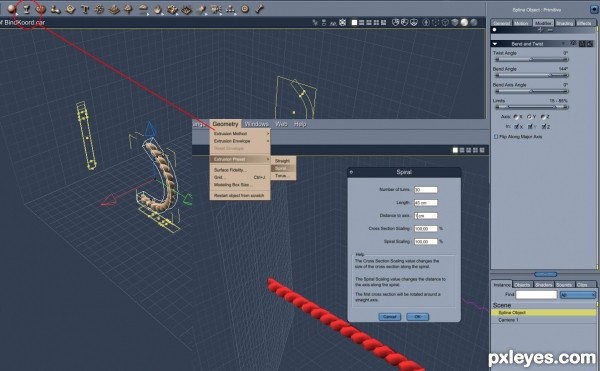Viewport: 600px width, 371px height.
Task: Cancel the Spiral dialog
Action: click(390, 317)
